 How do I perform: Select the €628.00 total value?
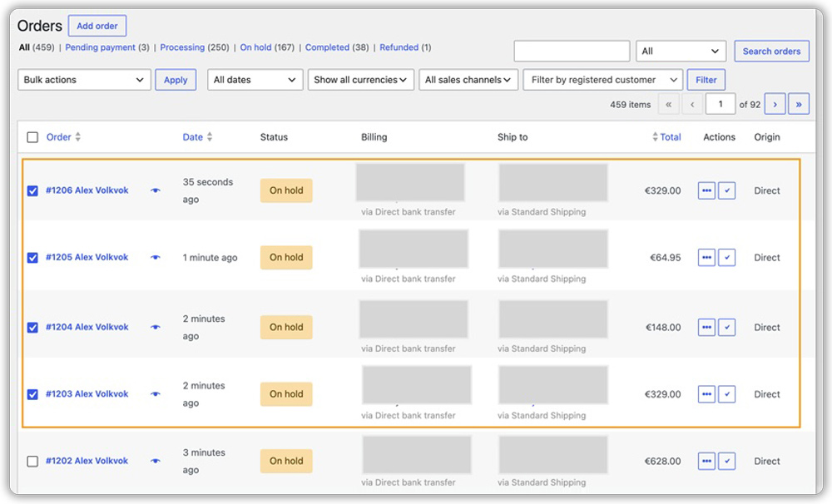coord(663,461)
